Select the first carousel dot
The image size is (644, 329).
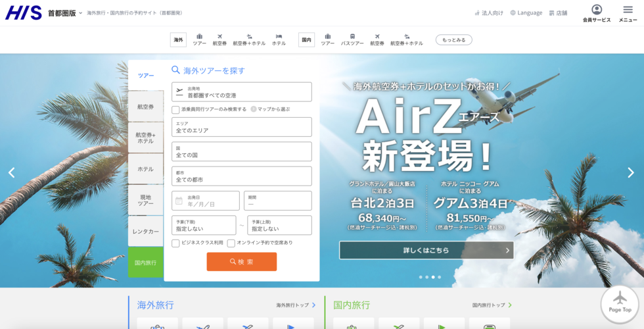pos(421,277)
